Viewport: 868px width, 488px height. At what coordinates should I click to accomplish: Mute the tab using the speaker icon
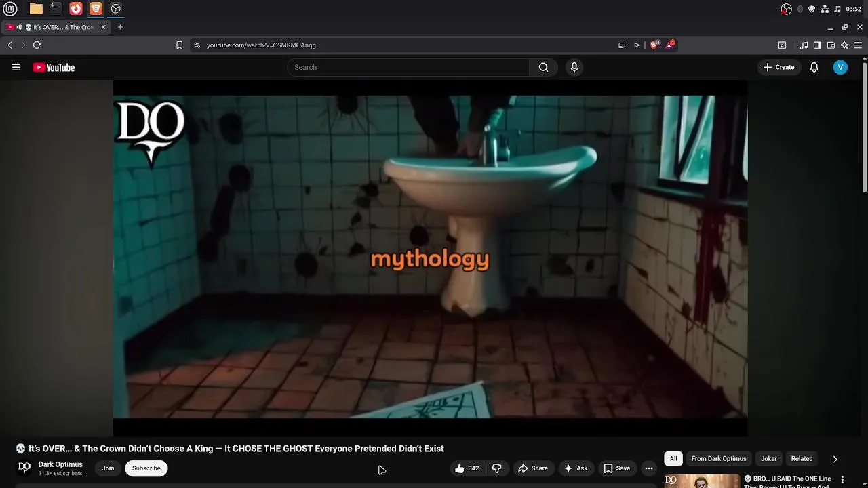pos(19,27)
